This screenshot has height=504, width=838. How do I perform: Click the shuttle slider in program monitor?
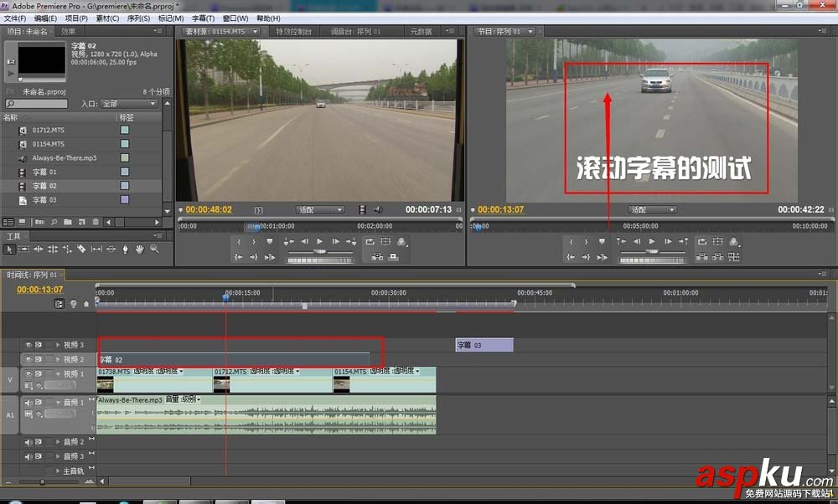[x=652, y=251]
